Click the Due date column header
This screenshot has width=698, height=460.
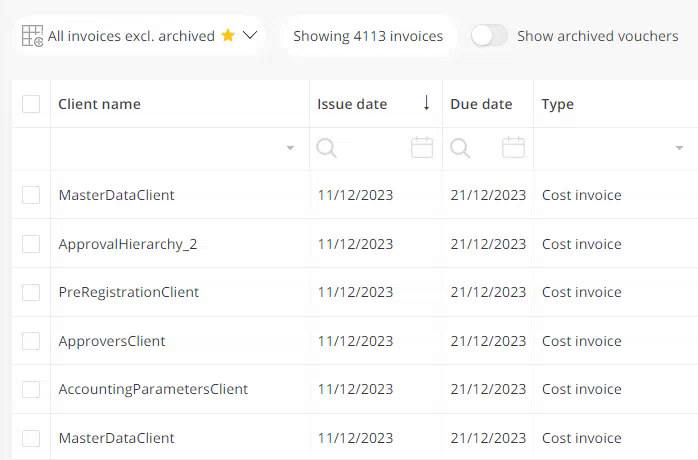click(481, 104)
